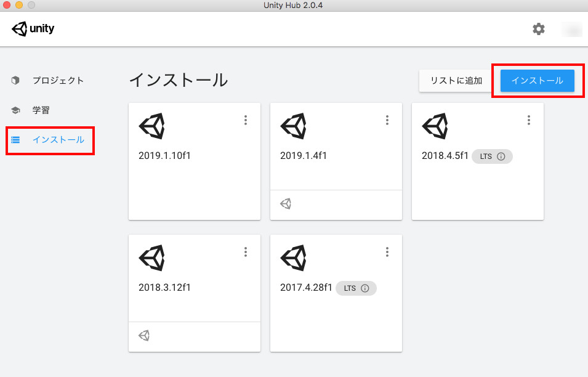Click small module icon under 2018.3.12f1

[144, 335]
